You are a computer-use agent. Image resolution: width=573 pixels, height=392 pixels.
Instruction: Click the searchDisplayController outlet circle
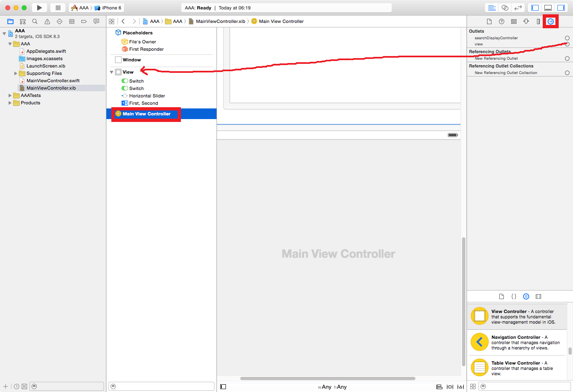[x=567, y=38]
